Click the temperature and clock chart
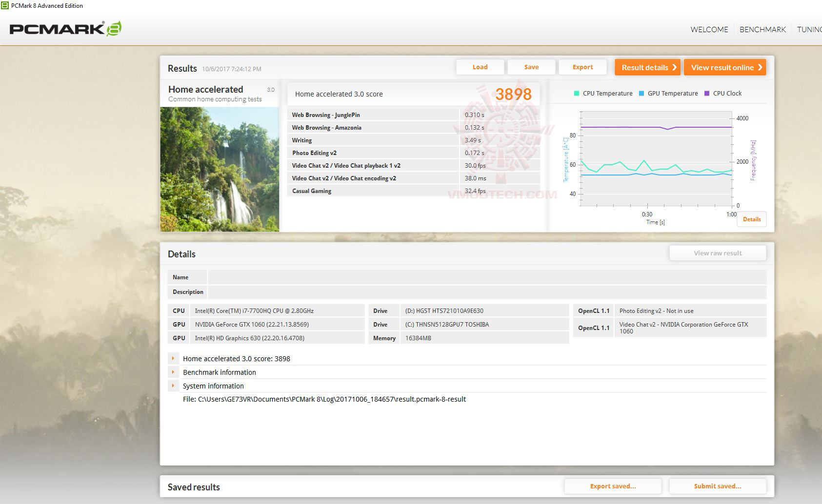The image size is (822, 504). click(x=656, y=158)
